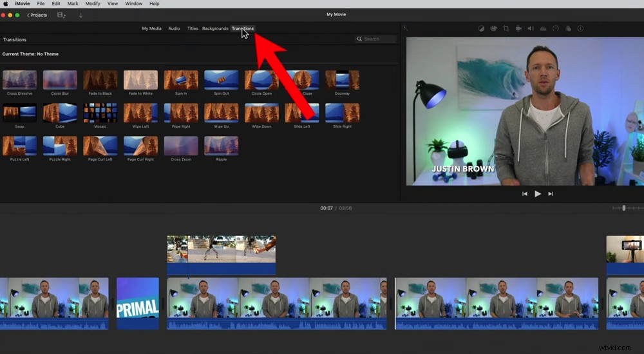This screenshot has width=644, height=354.
Task: Select the PRIMAL title clip in timeline
Action: coord(138,304)
